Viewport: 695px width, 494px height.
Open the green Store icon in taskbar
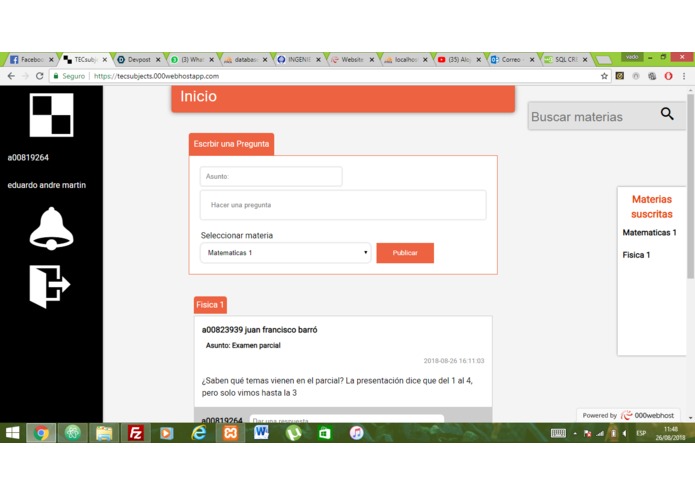pos(324,433)
